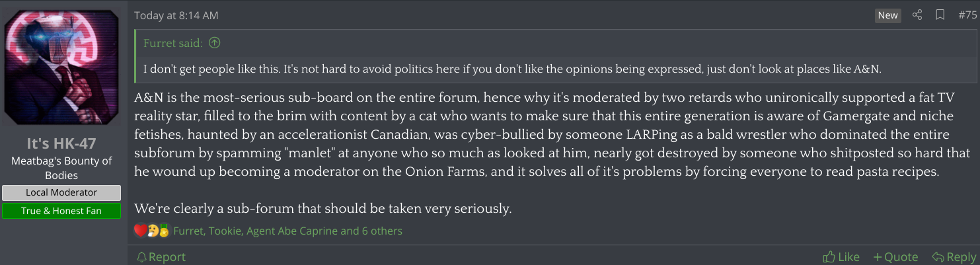Open the #75 post permalink

click(967, 15)
